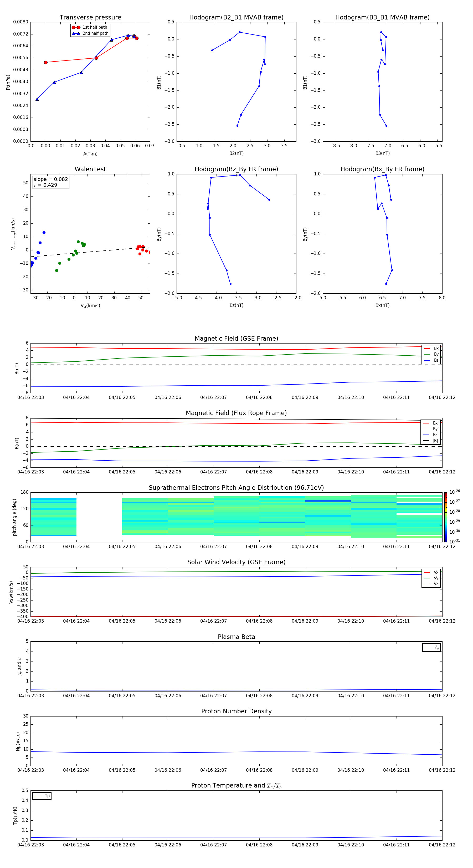The width and height of the screenshot is (473, 868).
Task: Select the Bz' entry in Flux Rope legend
Action: click(431, 435)
